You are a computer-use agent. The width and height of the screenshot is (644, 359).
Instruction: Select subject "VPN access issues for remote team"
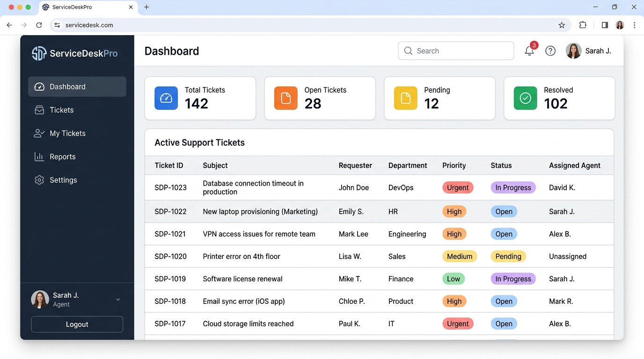(259, 234)
